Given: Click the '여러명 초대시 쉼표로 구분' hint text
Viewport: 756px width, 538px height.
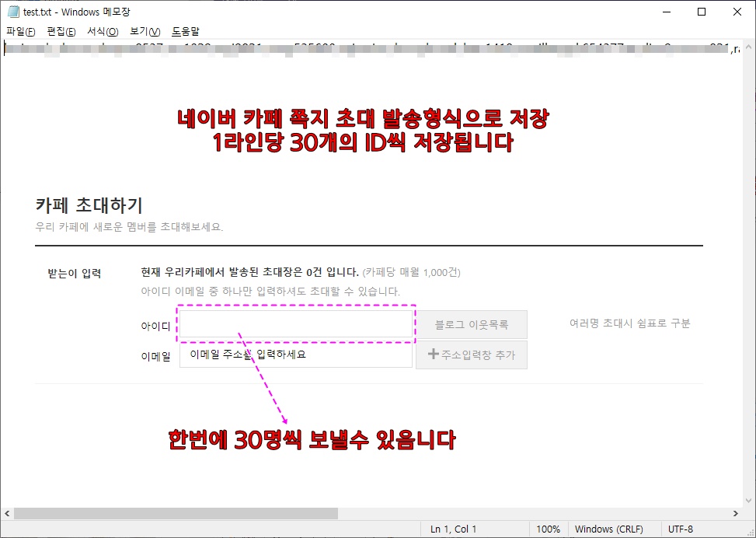Looking at the screenshot, I should coord(629,323).
